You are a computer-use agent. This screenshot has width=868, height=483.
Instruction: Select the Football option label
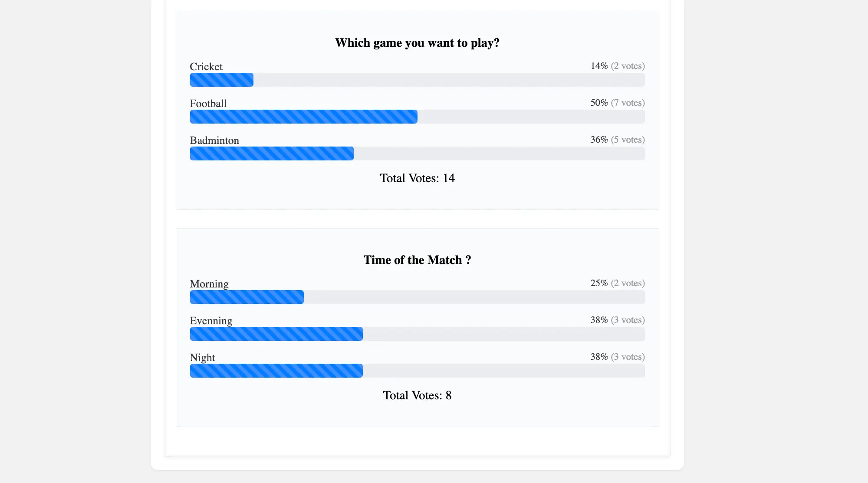coord(208,104)
